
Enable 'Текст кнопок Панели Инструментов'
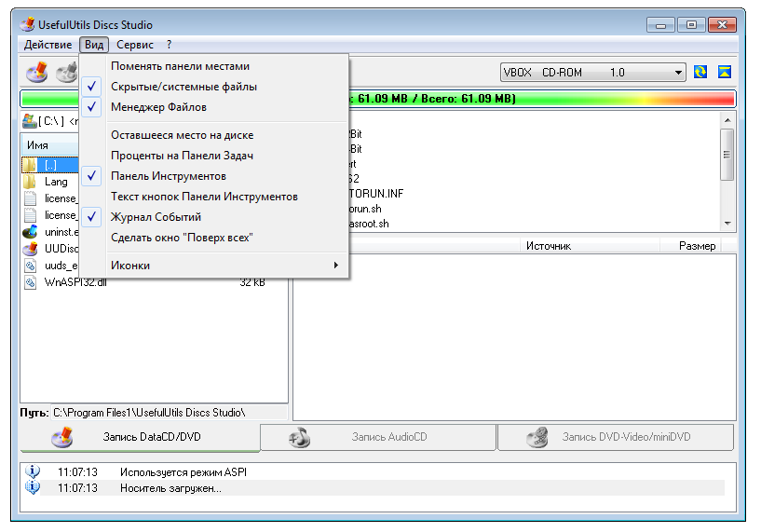[213, 197]
